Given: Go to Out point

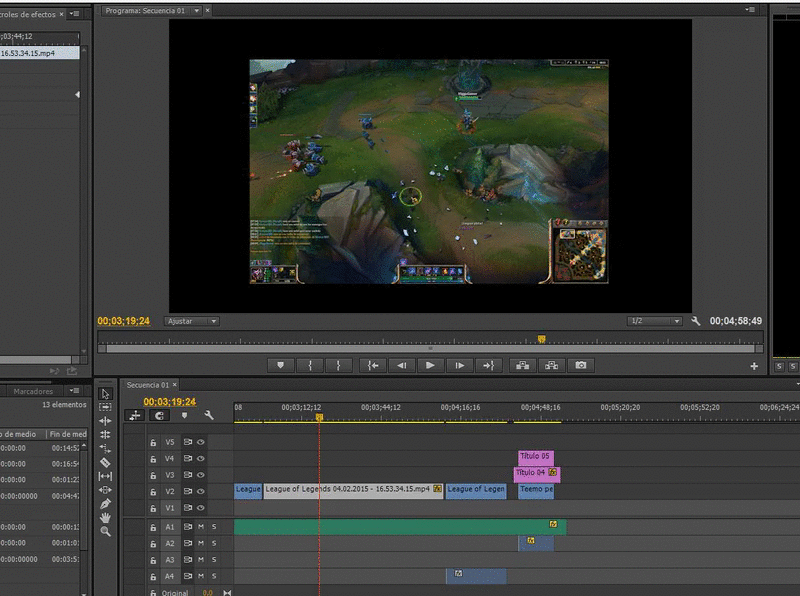Looking at the screenshot, I should [x=488, y=365].
